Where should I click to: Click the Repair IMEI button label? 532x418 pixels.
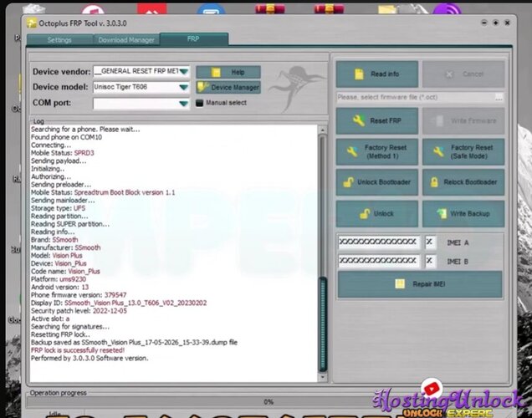429,284
